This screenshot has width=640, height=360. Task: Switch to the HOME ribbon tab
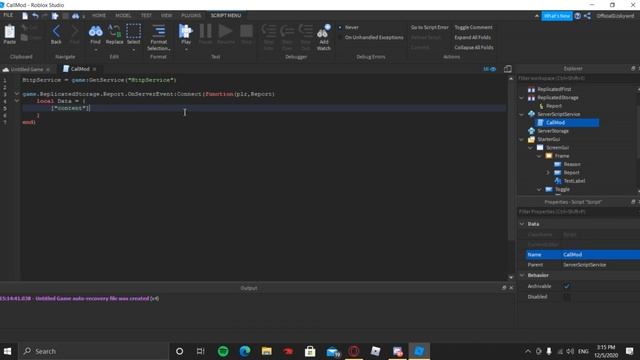99,16
